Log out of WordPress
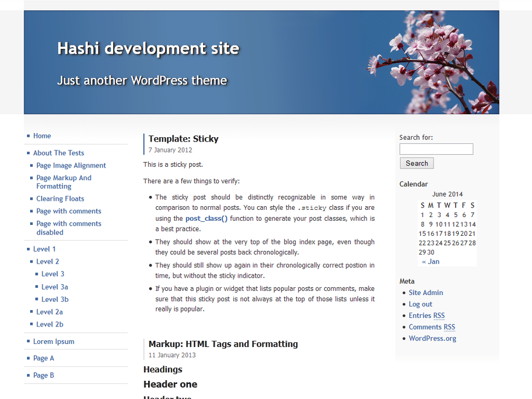The image size is (532, 399). 420,303
